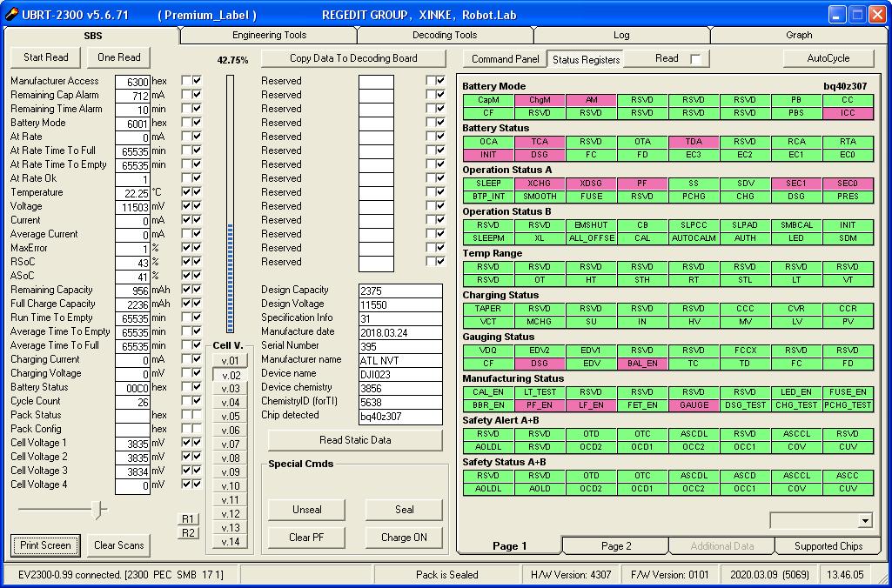This screenshot has width=892, height=588.
Task: Select the Page 1 tab
Action: click(x=509, y=546)
